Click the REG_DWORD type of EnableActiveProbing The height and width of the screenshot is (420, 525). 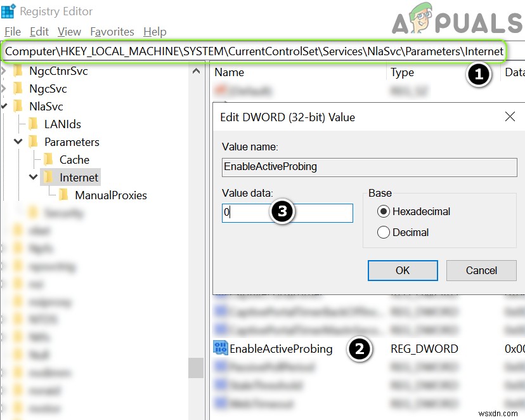click(x=424, y=349)
